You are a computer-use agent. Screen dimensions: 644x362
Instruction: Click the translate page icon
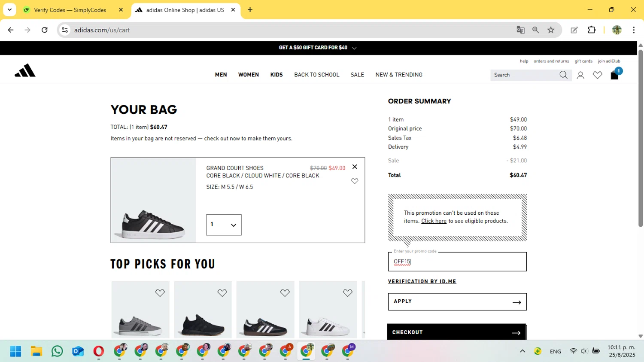520,30
